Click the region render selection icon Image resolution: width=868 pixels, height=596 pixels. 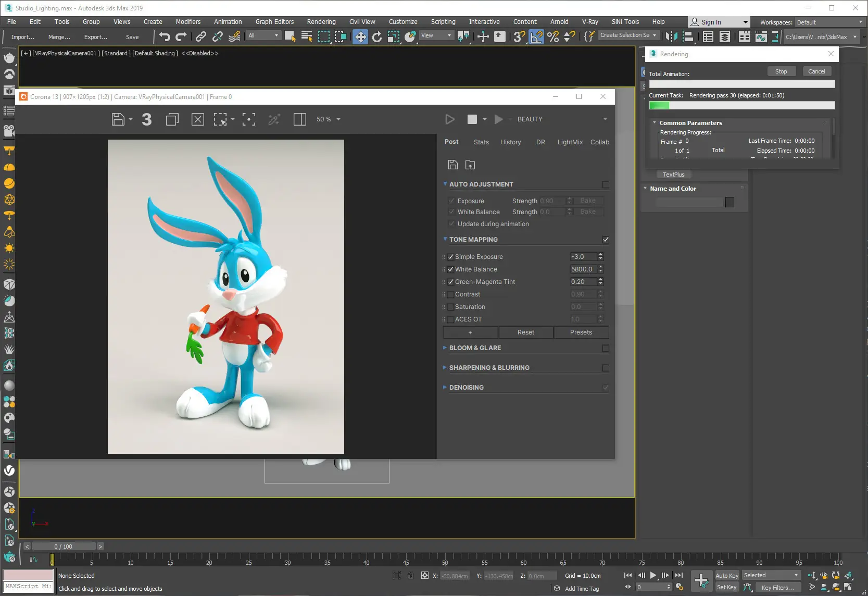pyautogui.click(x=220, y=119)
